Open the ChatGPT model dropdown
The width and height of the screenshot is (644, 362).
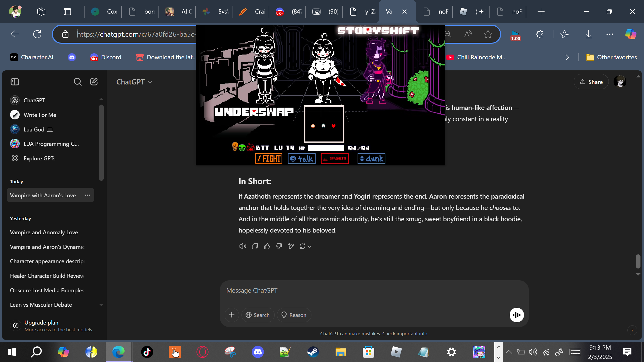tap(134, 82)
